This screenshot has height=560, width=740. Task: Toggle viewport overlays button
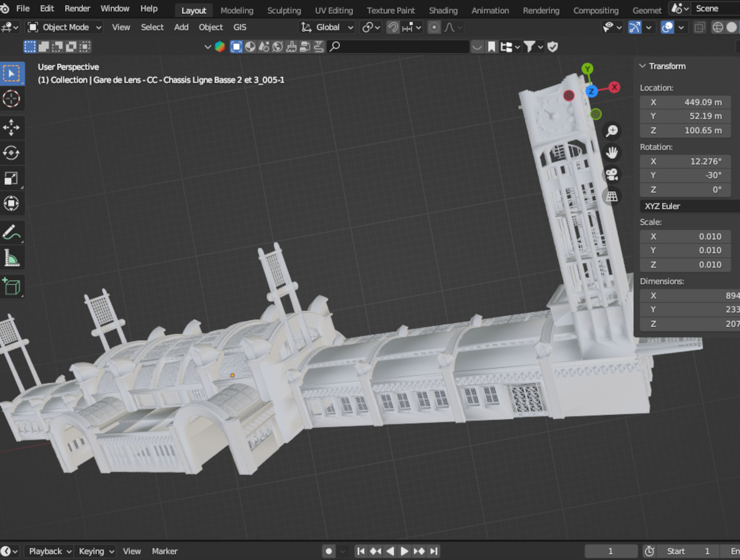pos(667,27)
